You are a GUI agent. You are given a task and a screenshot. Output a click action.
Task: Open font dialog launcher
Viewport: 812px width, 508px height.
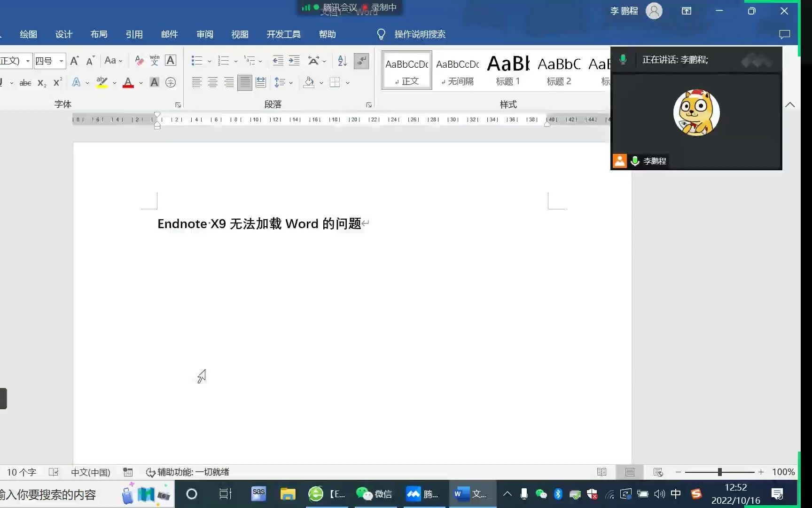(x=178, y=105)
